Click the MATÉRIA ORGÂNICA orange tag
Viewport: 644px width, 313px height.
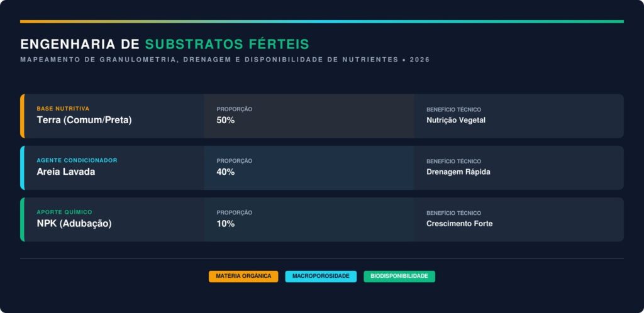243,276
